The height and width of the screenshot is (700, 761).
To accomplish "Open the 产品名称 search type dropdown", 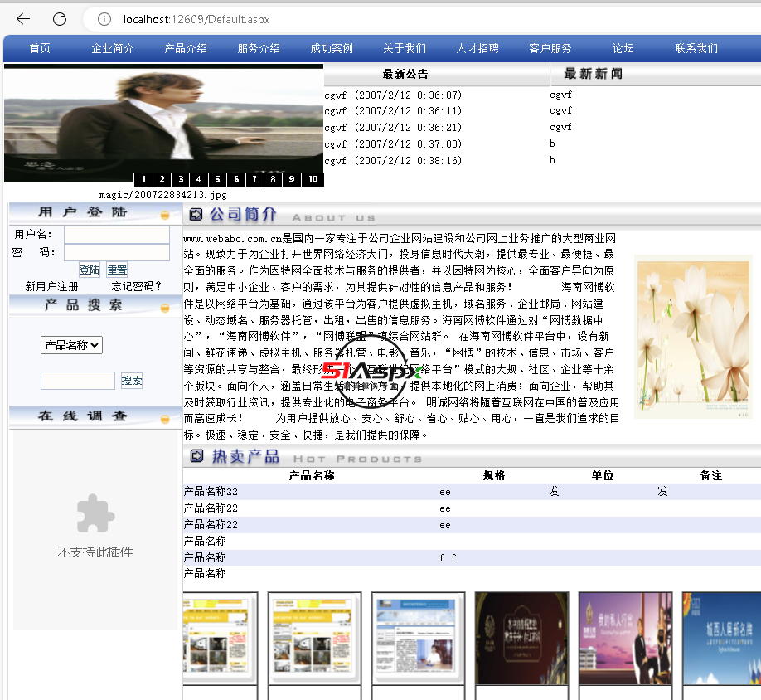I will coord(71,345).
